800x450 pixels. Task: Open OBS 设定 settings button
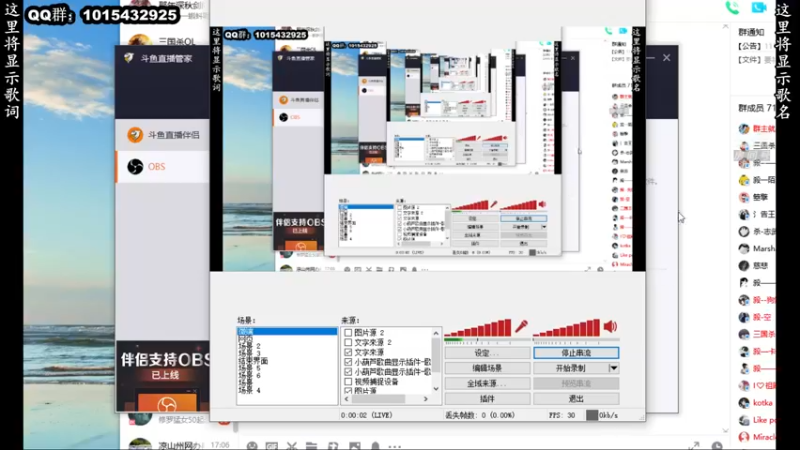(487, 353)
